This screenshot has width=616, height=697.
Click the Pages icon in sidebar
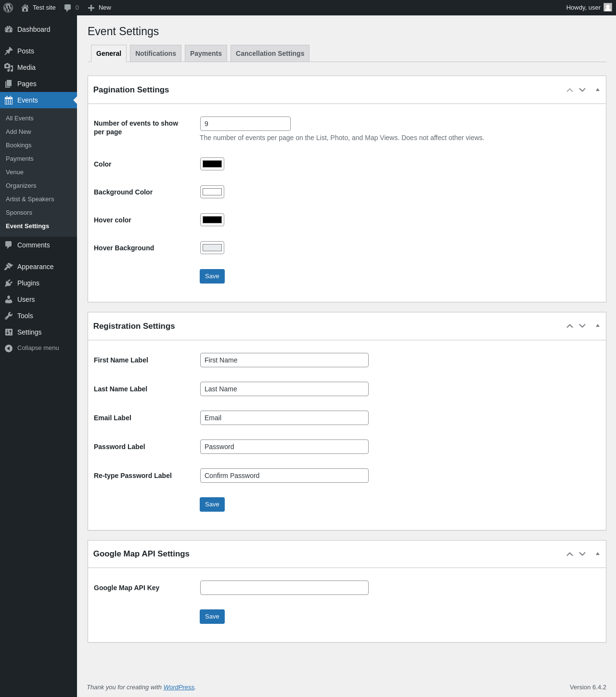9,84
